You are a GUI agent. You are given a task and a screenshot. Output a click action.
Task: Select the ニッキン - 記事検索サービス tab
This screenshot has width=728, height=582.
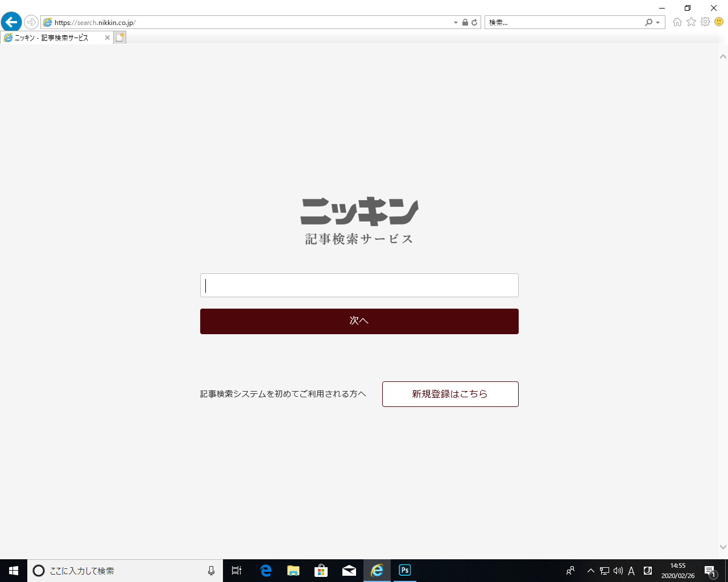[51, 38]
